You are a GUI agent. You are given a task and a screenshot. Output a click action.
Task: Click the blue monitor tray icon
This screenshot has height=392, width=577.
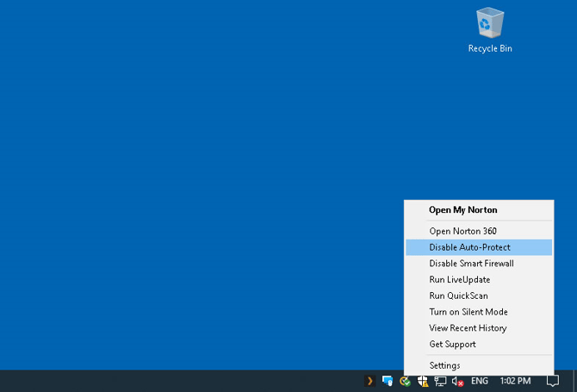coord(388,381)
